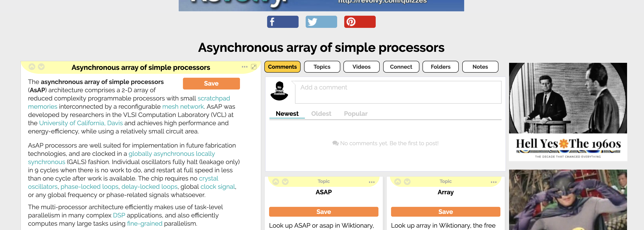Switch to the Topics tab
The width and height of the screenshot is (644, 230).
(322, 67)
